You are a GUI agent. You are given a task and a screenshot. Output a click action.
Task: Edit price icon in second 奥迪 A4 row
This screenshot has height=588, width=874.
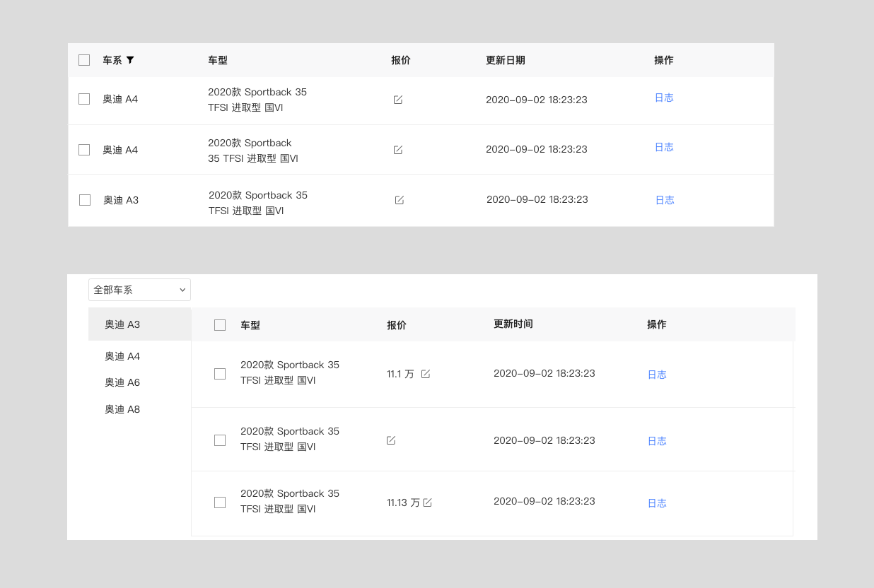pos(398,150)
